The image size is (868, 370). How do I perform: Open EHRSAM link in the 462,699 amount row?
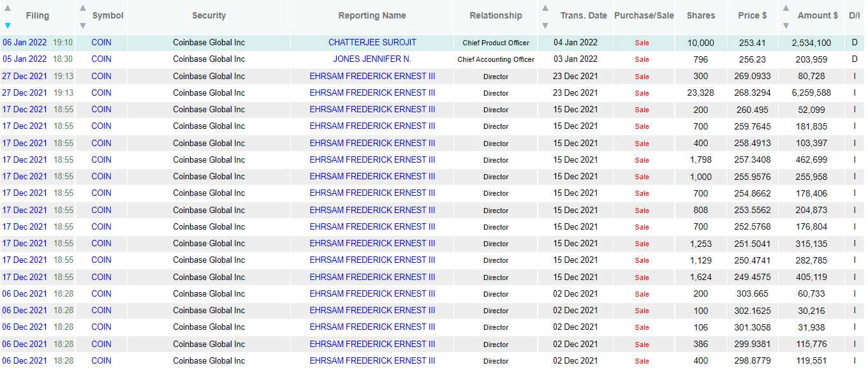click(372, 159)
